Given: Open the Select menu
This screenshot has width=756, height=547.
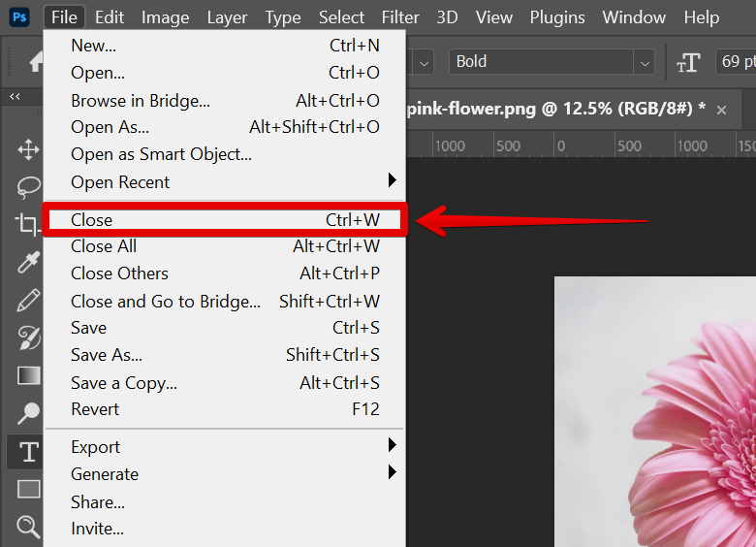Looking at the screenshot, I should click(x=341, y=17).
